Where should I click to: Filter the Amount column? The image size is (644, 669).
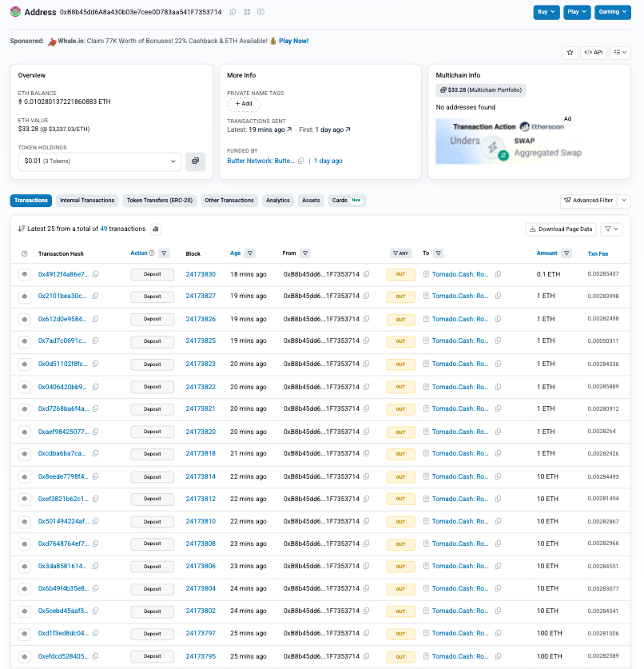(x=566, y=253)
